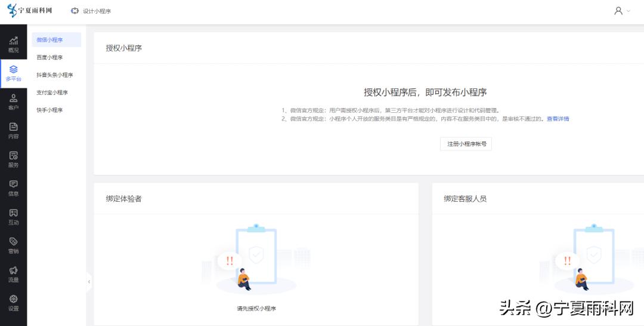Switch to 百度小程序 menu item
Viewport: 644px width, 326px height.
tap(49, 57)
